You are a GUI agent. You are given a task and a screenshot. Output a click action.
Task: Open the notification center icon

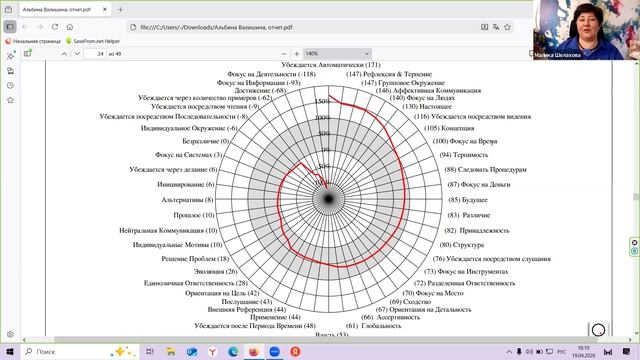(x=627, y=351)
